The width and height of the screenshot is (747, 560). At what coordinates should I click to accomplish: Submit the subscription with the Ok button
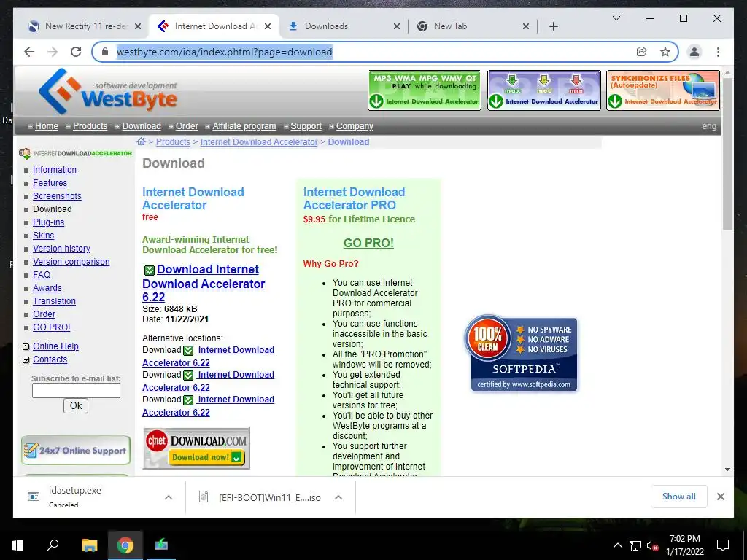76,405
